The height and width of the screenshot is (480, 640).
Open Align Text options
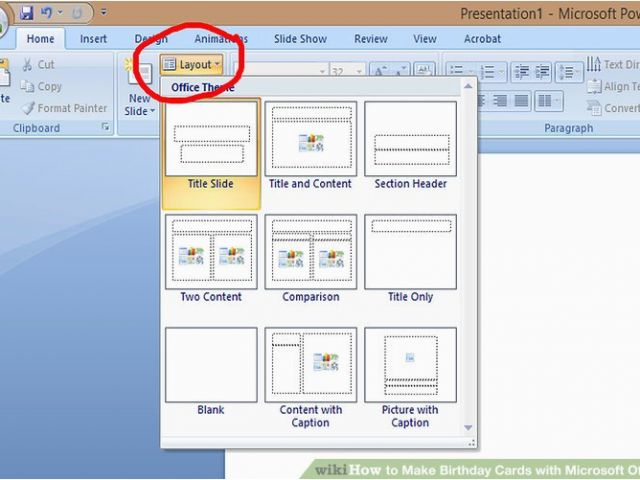(x=613, y=87)
